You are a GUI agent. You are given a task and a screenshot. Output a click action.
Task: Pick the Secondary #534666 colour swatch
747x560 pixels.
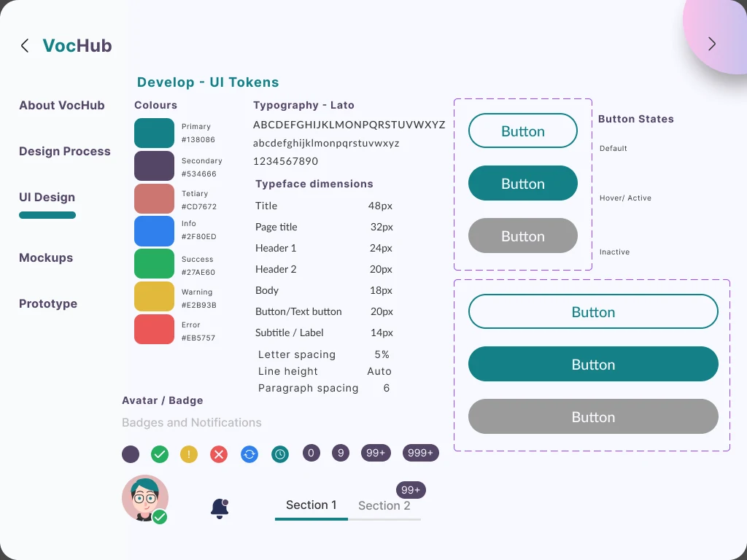click(155, 166)
